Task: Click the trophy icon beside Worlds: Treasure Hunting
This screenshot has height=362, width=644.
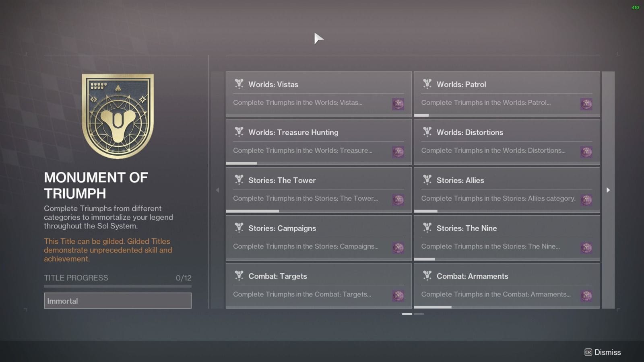Action: pos(239,132)
